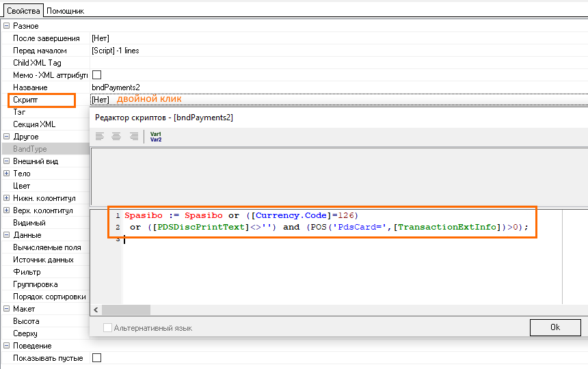Click the horizontal scrollbar left arrow
The image size is (588, 369).
96,310
